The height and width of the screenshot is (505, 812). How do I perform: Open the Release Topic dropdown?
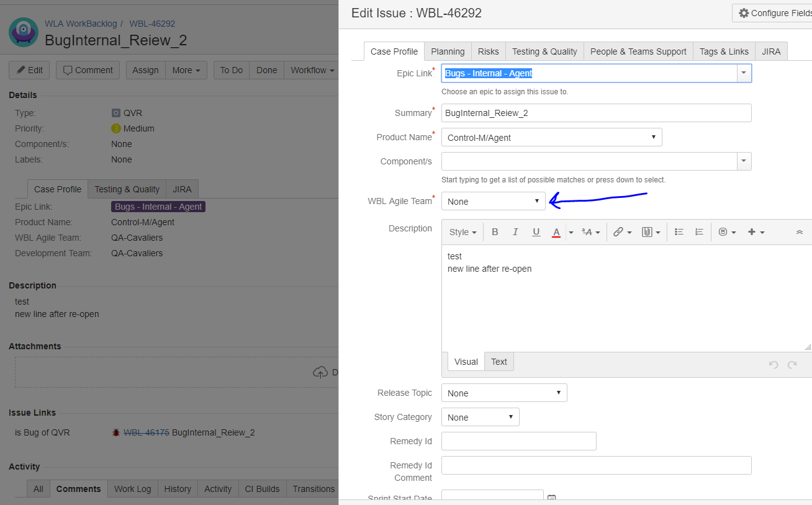(x=504, y=393)
